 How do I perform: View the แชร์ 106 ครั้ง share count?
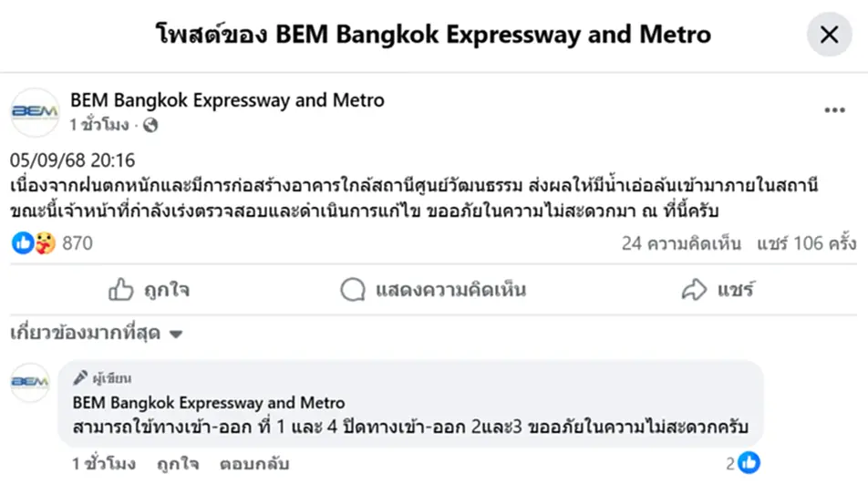click(807, 243)
